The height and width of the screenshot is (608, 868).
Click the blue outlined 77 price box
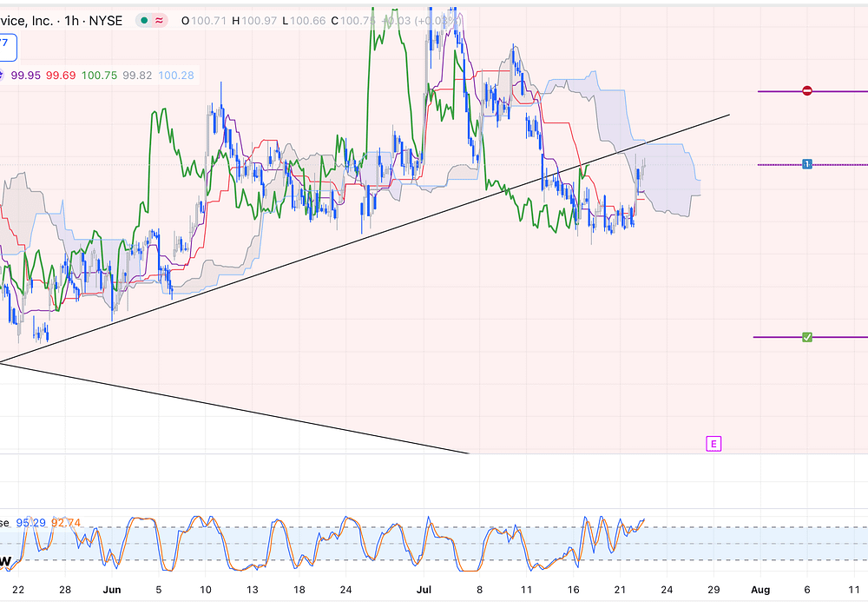6,43
